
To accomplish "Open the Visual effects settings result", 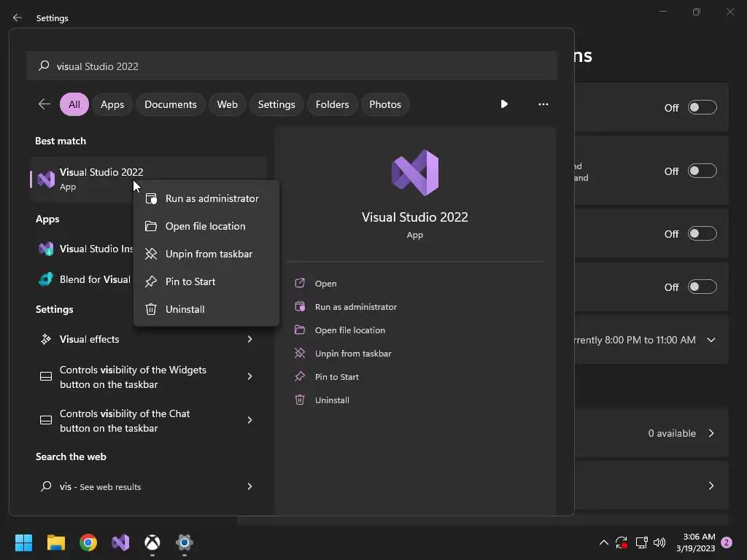I will click(147, 339).
